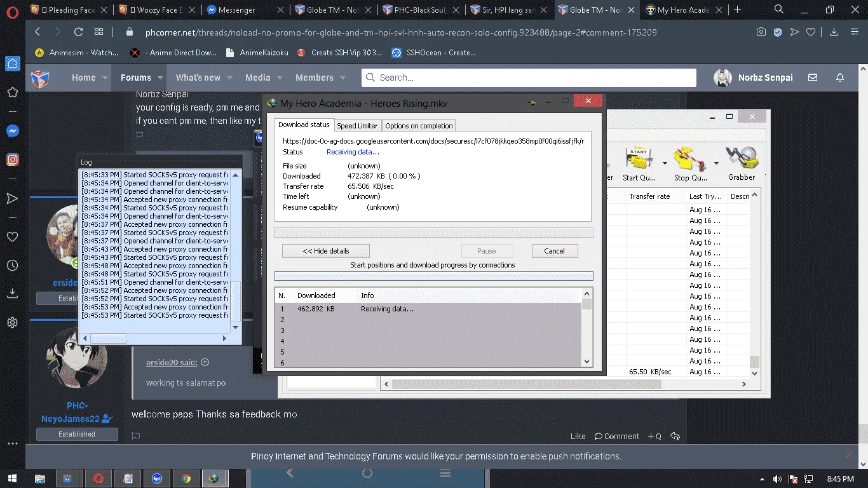This screenshot has width=868, height=488.
Task: Open Settings gear in Opera sidebar
Action: tap(12, 323)
